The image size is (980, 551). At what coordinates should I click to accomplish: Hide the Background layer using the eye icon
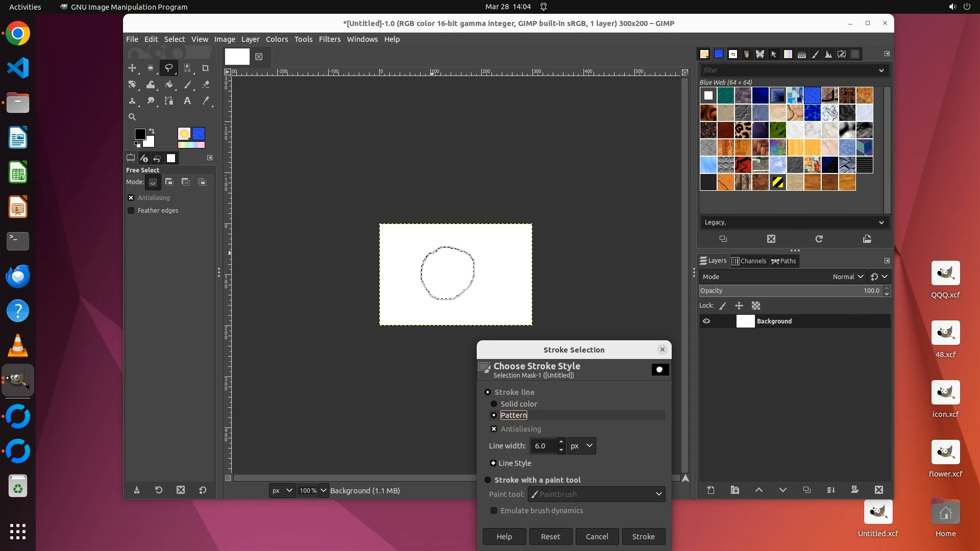click(x=706, y=321)
